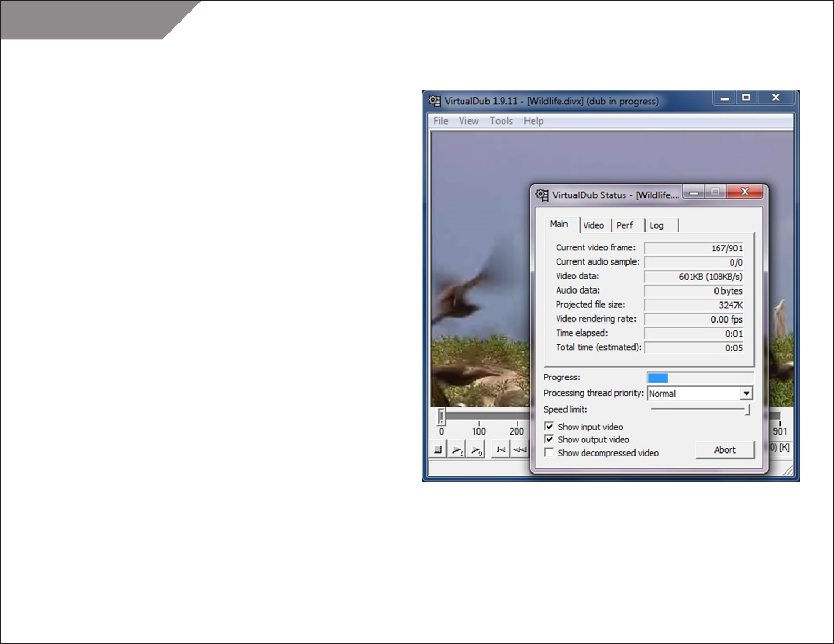Click the Speed limit slider handle
The image size is (834, 644).
[747, 409]
